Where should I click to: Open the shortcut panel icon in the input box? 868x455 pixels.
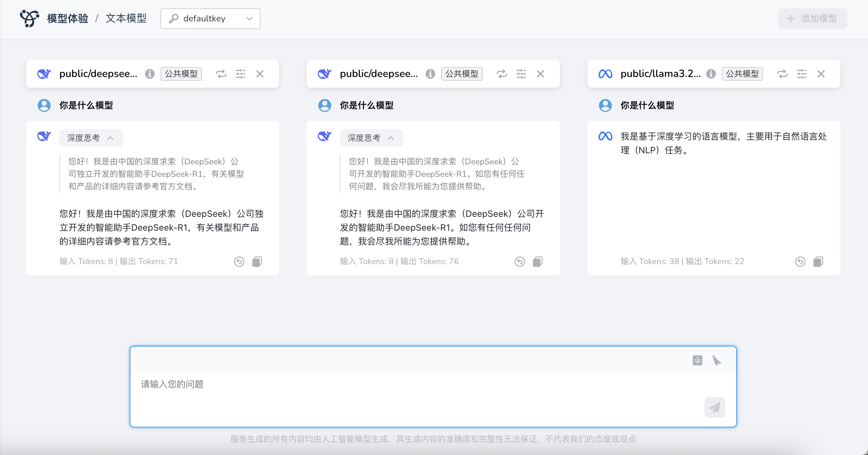[x=697, y=360]
